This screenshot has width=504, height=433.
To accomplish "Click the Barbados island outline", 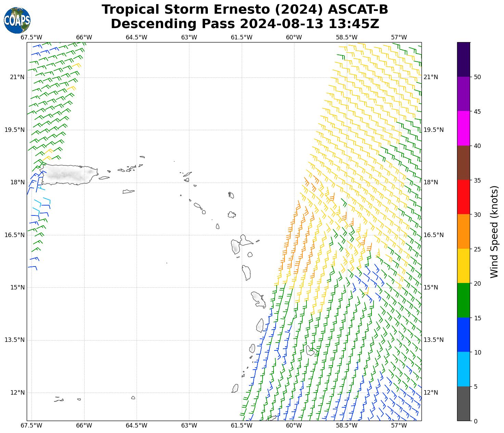I will [x=310, y=351].
